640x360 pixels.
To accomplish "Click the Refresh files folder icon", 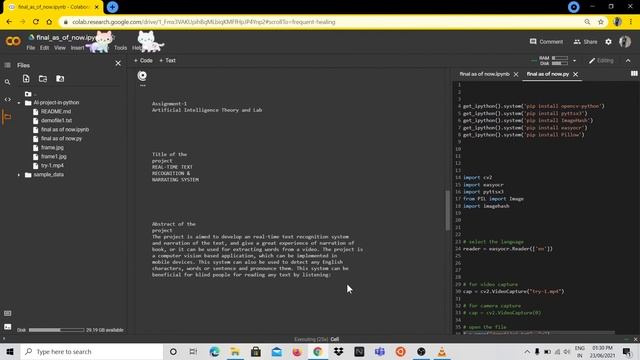I will 43,78.
